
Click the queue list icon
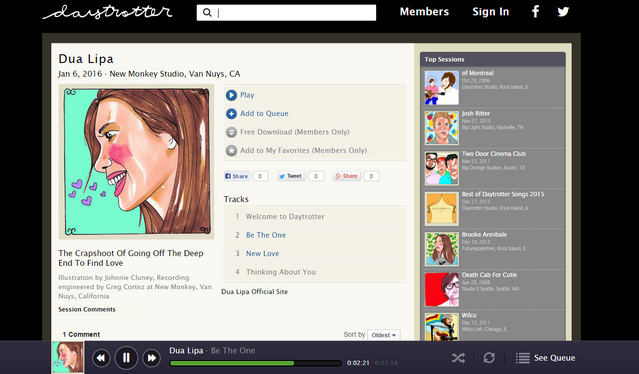(522, 358)
